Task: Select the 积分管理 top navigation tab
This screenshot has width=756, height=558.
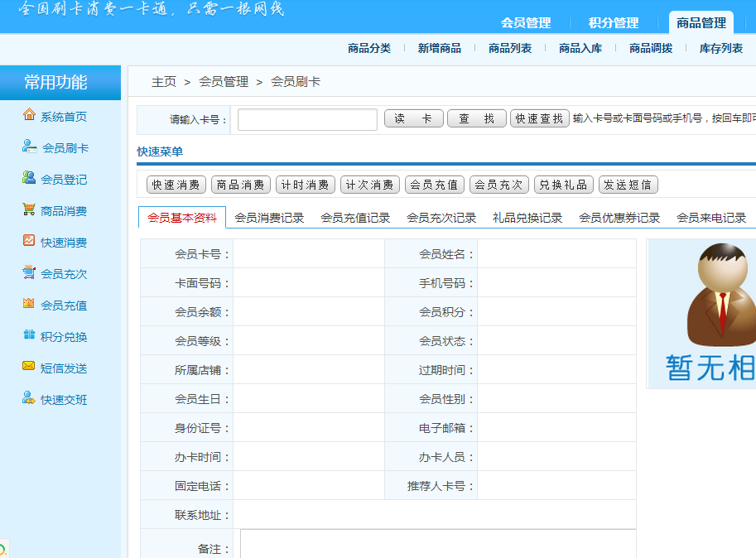Action: 614,23
